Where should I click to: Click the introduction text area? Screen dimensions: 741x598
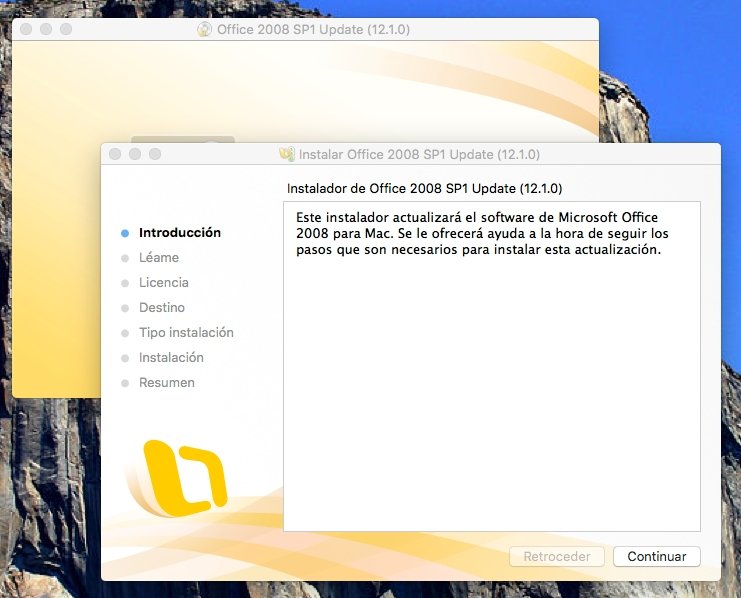[x=491, y=366]
